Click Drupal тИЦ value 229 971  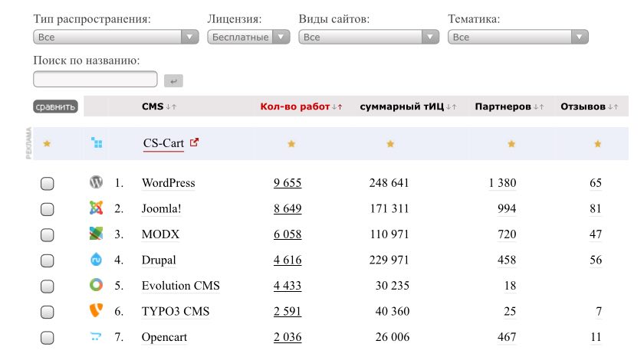click(x=389, y=260)
